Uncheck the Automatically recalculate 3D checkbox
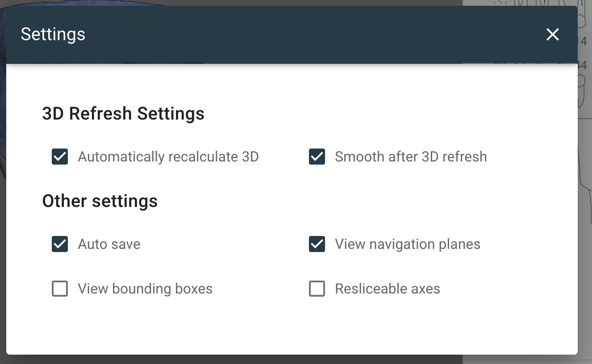 (x=60, y=157)
